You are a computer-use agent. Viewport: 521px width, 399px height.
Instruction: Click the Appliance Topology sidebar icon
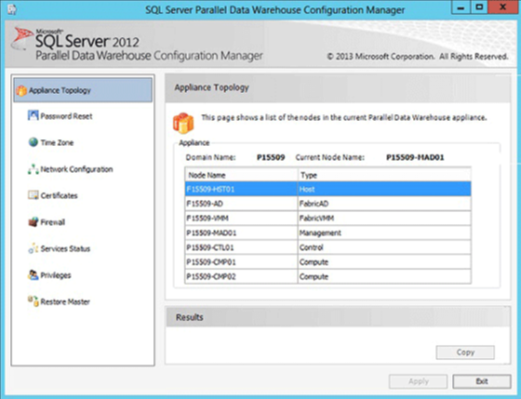point(21,90)
